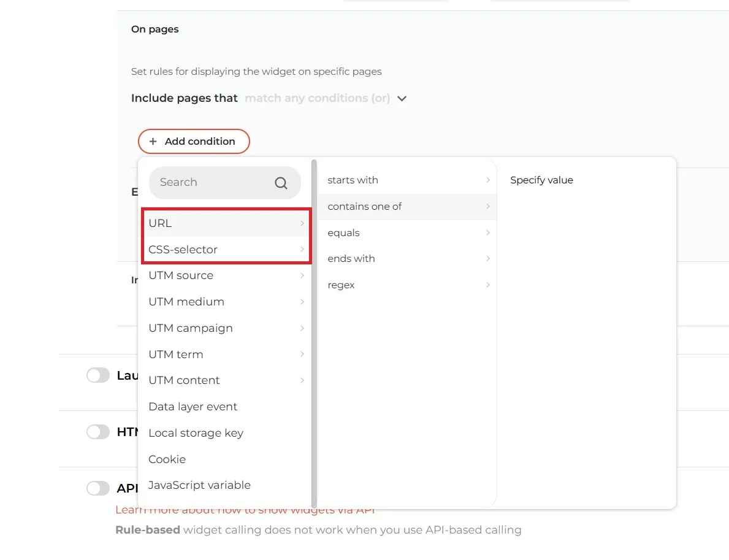Select the "regex" operator
This screenshot has width=729, height=560.
(341, 285)
